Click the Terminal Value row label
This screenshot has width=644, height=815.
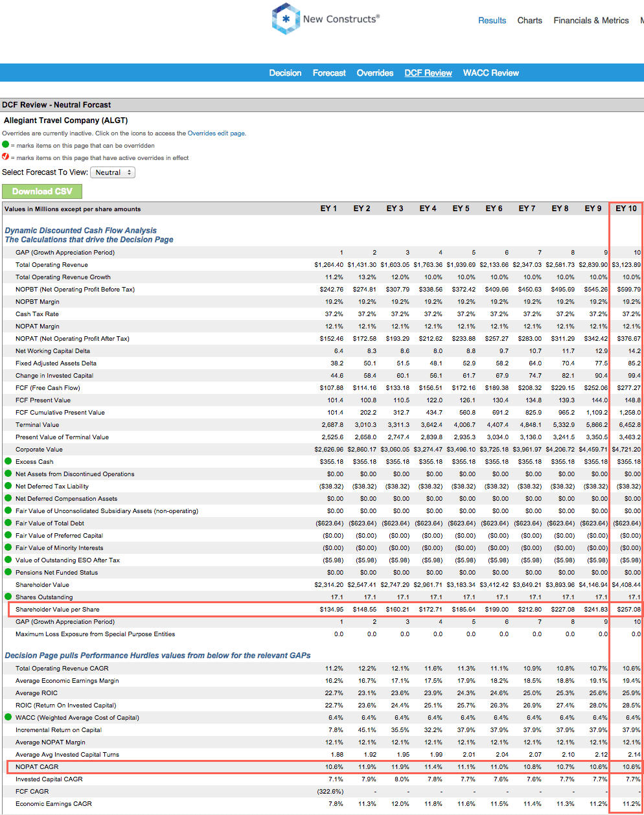click(38, 425)
